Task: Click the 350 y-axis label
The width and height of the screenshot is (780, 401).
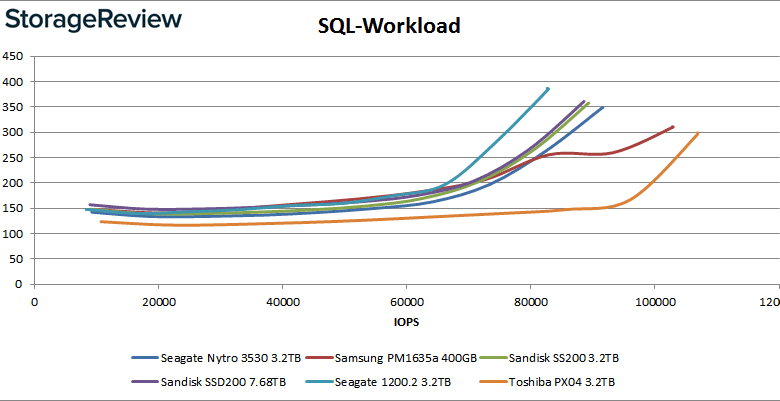Action: [12, 106]
